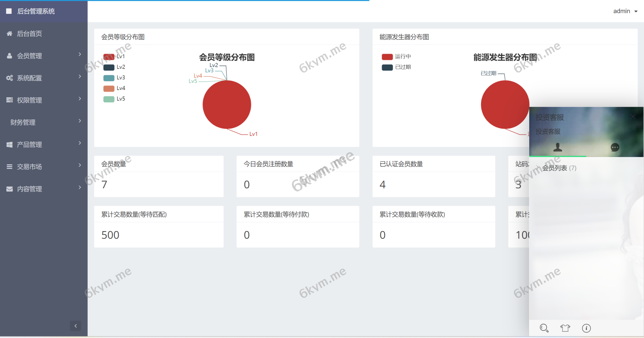The image size is (644, 338).
Task: Open the contacts tab in chat widget
Action: point(558,147)
